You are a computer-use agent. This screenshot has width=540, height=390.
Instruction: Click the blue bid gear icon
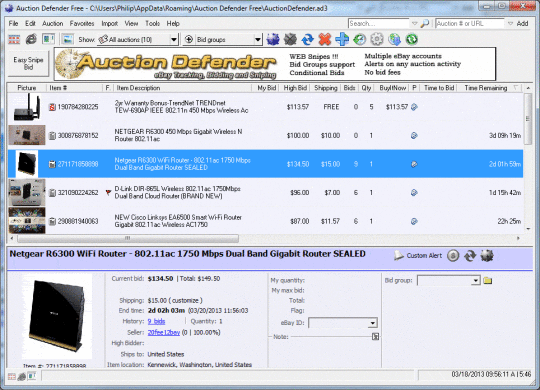273,39
